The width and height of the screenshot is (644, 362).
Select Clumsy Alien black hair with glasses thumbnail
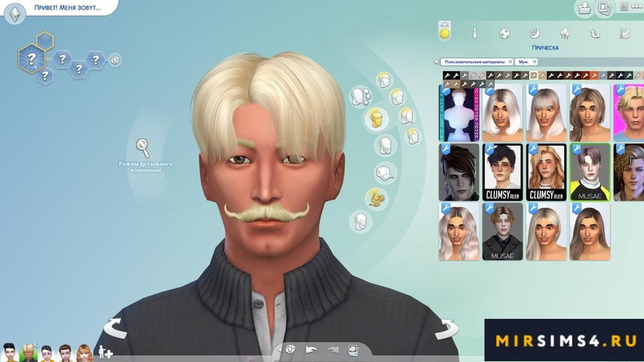pyautogui.click(x=503, y=172)
